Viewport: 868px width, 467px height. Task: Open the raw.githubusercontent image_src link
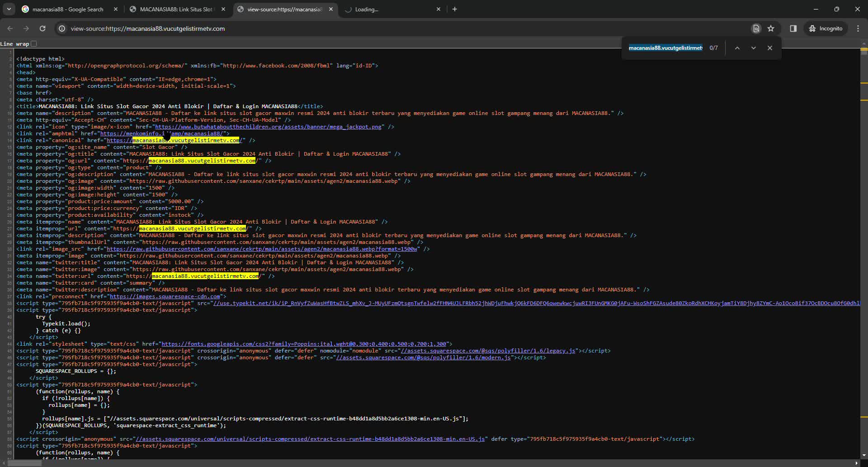click(261, 249)
